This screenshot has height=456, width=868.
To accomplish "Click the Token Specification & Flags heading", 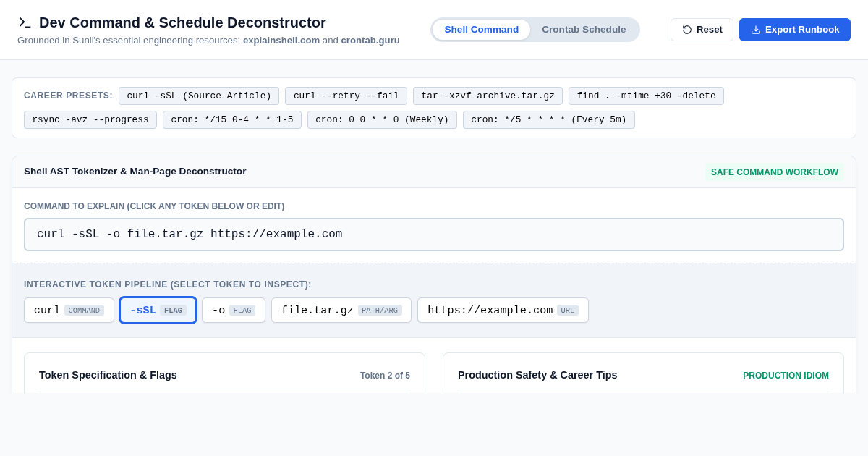I will coord(108,375).
